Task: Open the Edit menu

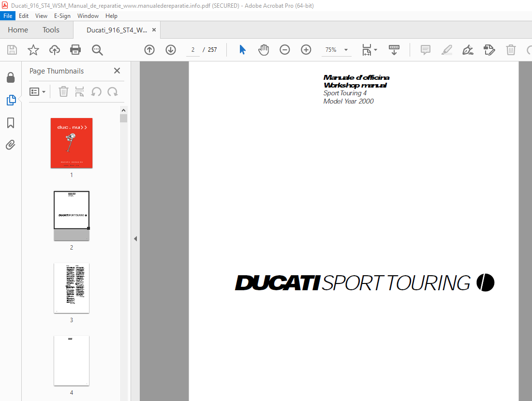Action: [23, 16]
